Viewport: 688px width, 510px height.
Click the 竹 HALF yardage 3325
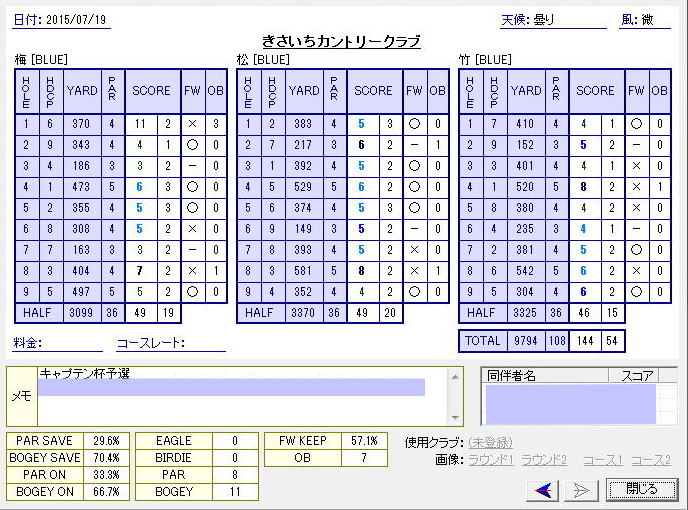pos(525,313)
